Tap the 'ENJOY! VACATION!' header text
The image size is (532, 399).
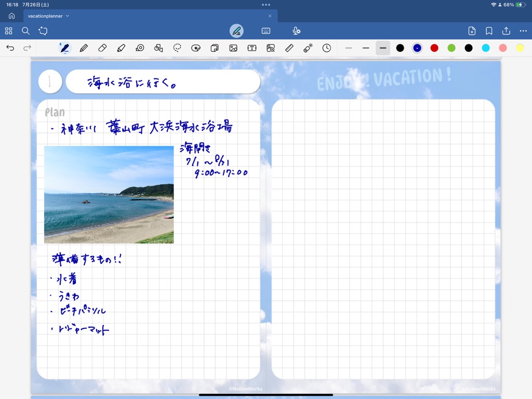pyautogui.click(x=384, y=79)
